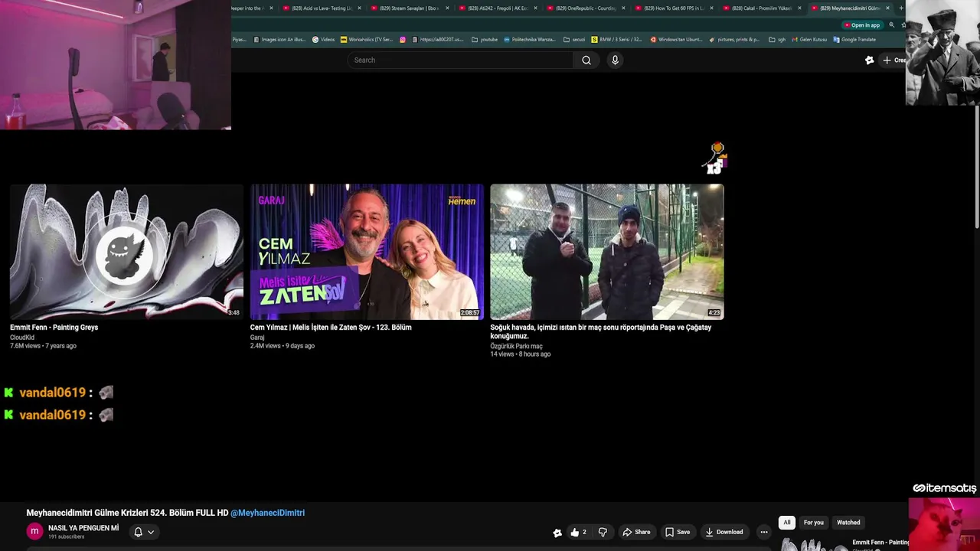Open the Images icon bookmark
The width and height of the screenshot is (980, 551).
279,40
